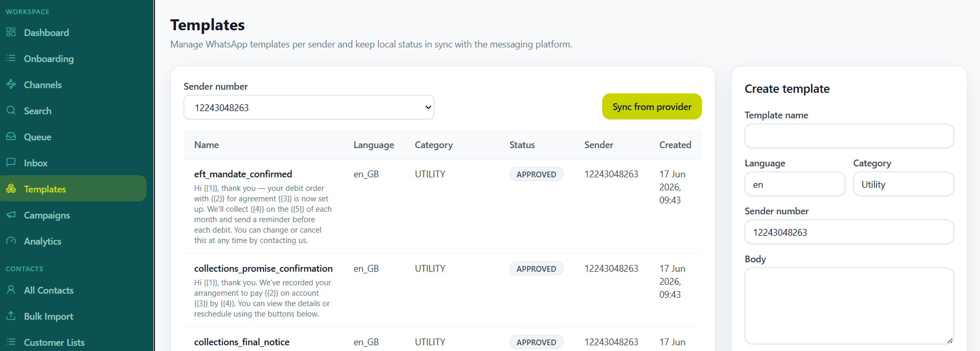
Task: Click the Category column header
Action: (434, 145)
